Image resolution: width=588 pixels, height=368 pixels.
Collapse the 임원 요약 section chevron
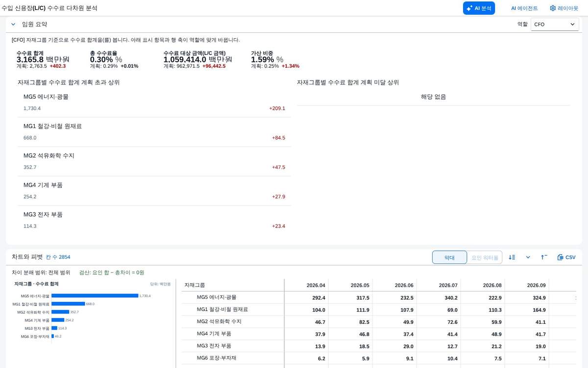[x=13, y=24]
